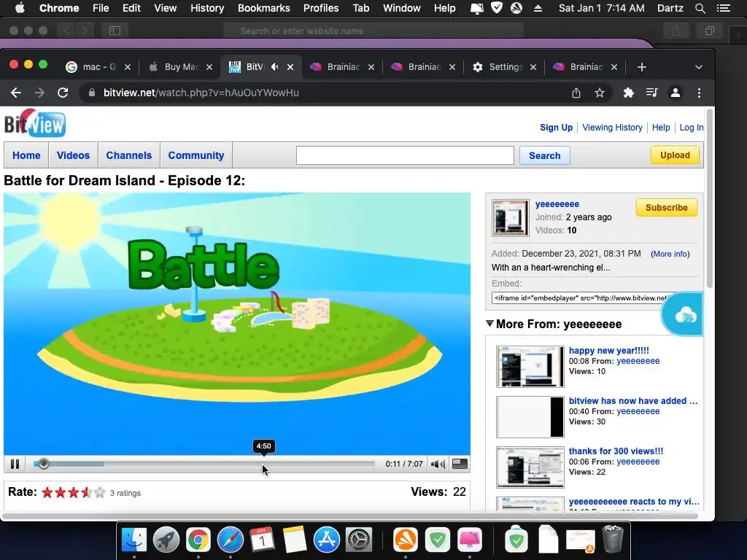
Task: Open 'bitview has now have added' video thumbnail
Action: (x=530, y=416)
